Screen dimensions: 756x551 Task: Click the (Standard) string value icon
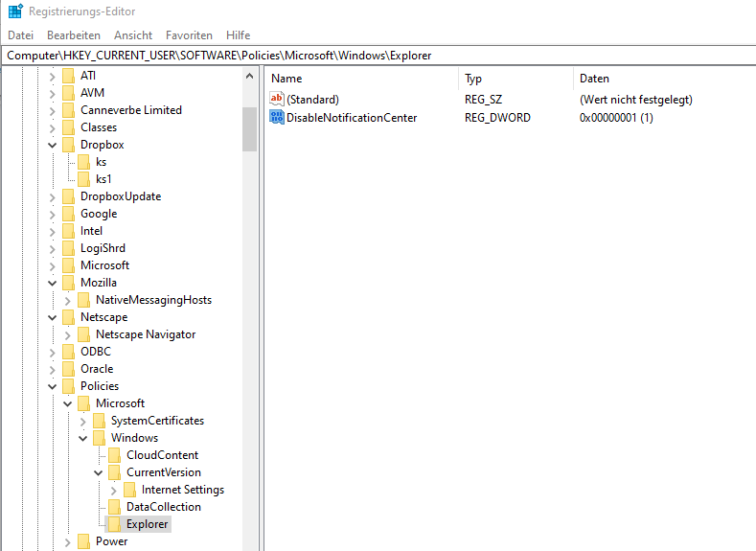click(x=277, y=99)
